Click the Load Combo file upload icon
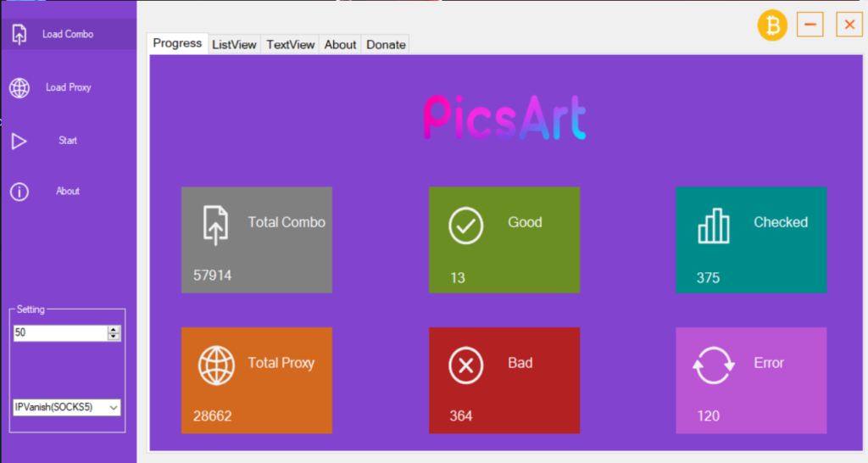868x463 pixels. tap(19, 34)
